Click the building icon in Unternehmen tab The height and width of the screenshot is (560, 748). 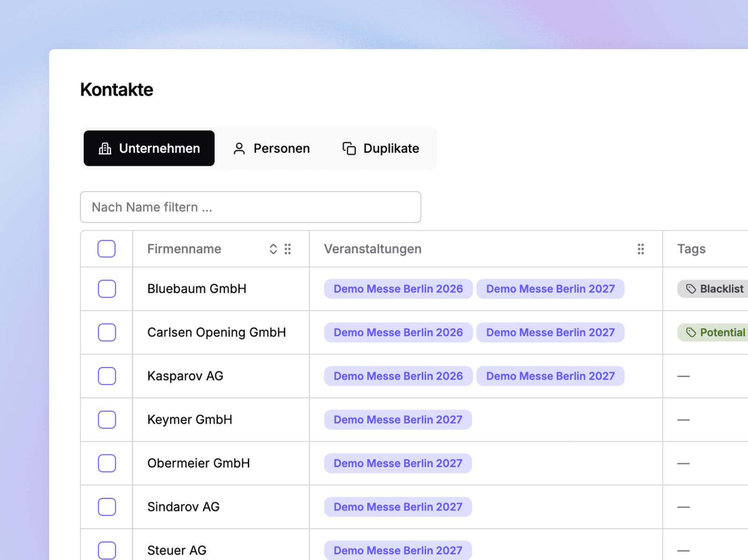point(105,149)
